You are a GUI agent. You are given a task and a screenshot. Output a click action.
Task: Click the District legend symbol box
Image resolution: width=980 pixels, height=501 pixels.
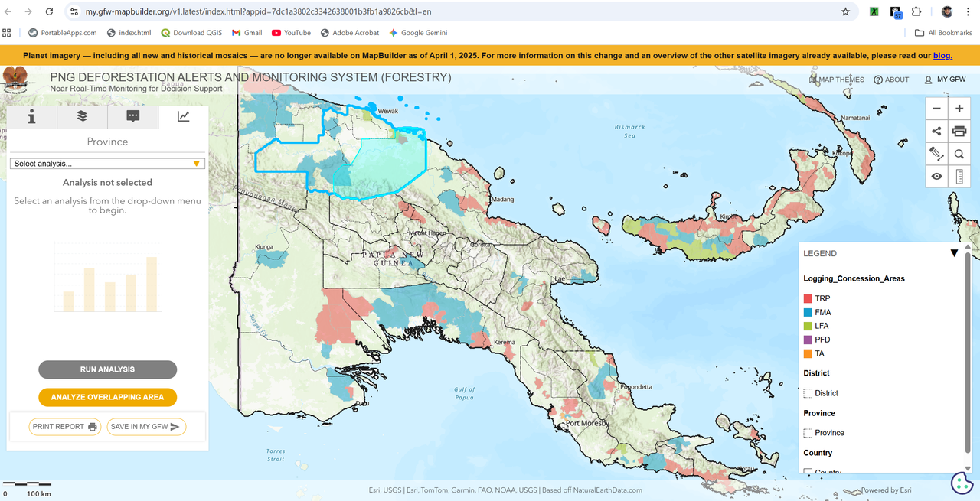[x=808, y=393]
